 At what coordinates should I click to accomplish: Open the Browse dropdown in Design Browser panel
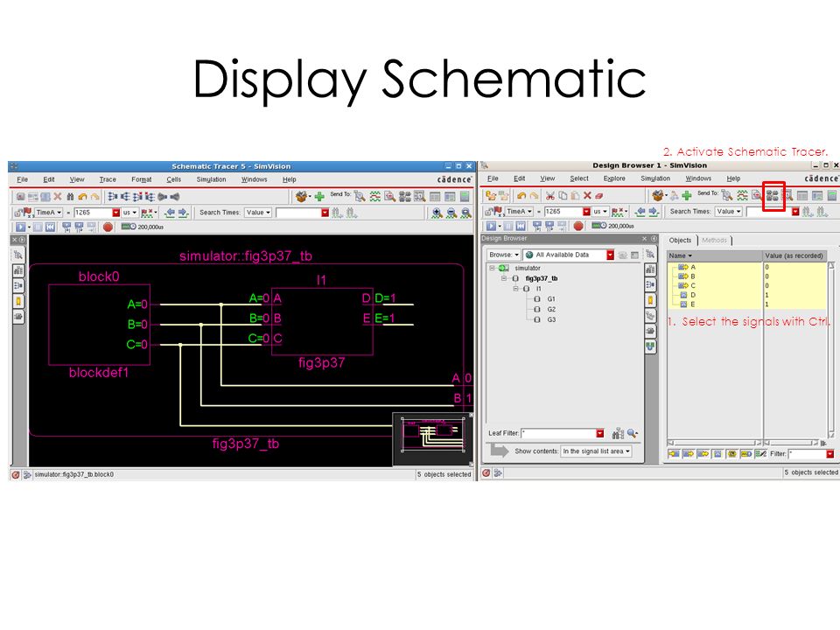click(x=504, y=255)
